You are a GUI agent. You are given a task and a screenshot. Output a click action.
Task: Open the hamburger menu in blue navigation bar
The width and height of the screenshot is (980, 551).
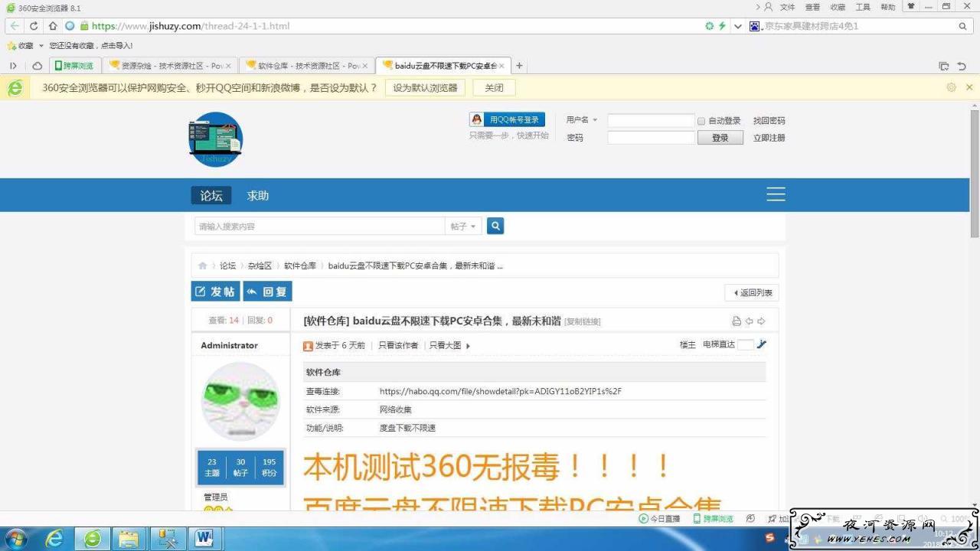(776, 194)
